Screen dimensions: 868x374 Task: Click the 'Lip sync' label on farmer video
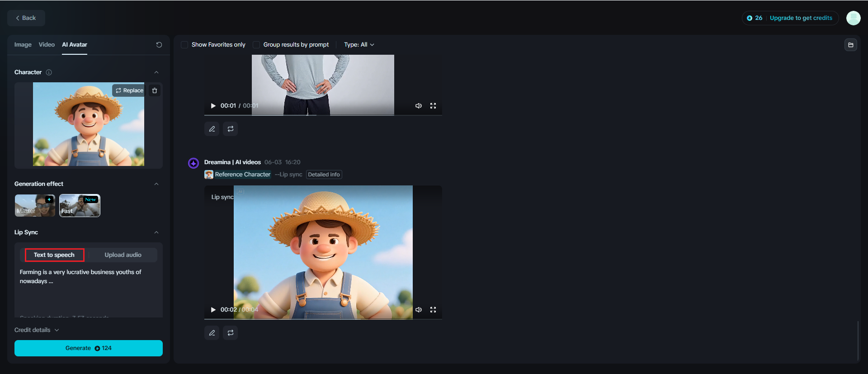click(x=222, y=197)
